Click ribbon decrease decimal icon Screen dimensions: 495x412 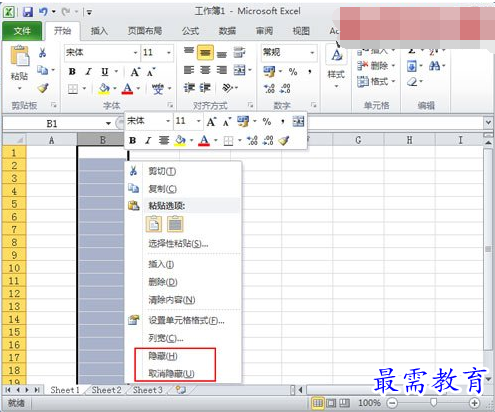pos(285,88)
